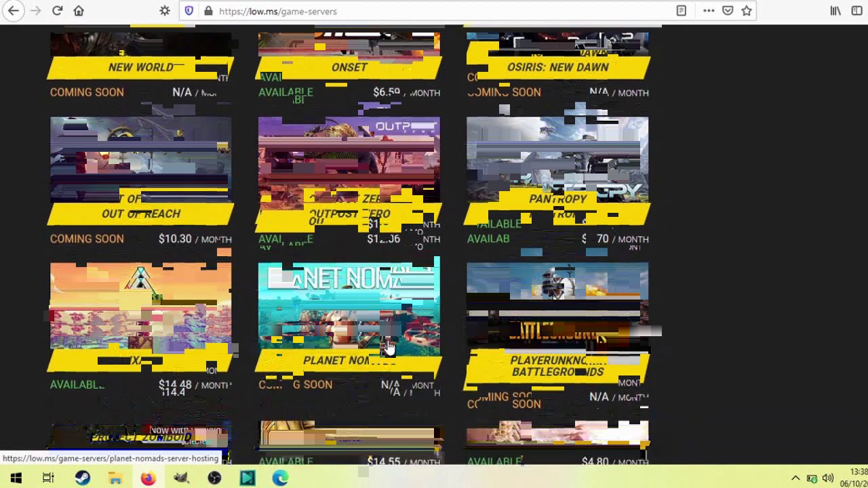
Task: Open the Firefox home page
Action: pos(79,11)
